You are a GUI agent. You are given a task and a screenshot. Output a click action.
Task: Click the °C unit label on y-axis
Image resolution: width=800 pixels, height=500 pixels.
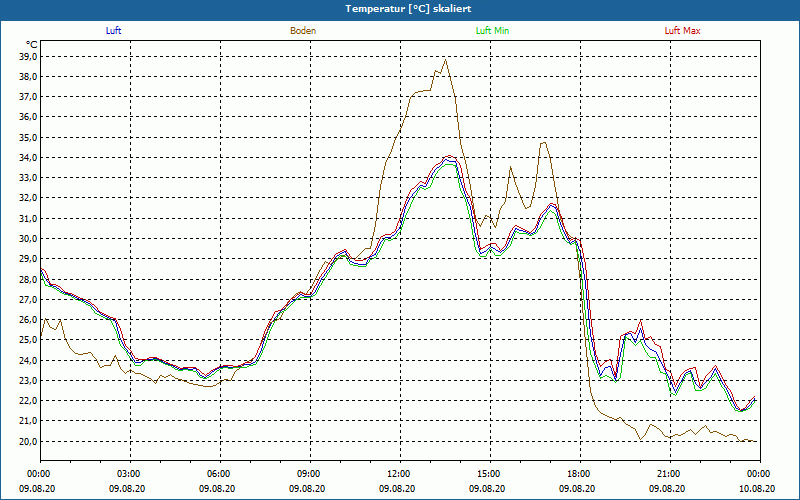[31, 44]
